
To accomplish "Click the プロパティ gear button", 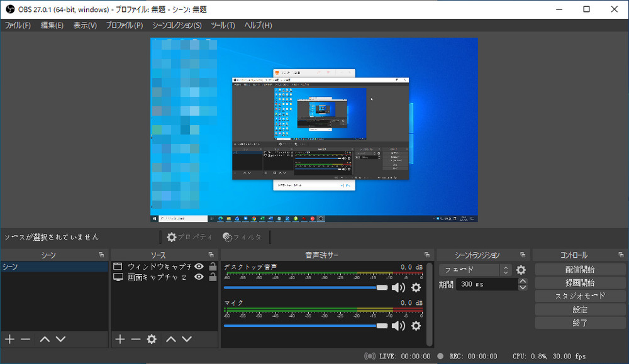I will pyautogui.click(x=189, y=237).
